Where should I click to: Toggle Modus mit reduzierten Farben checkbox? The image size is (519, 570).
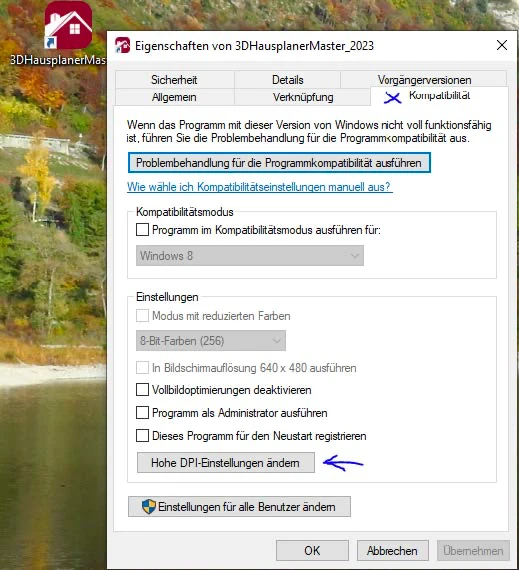pyautogui.click(x=142, y=316)
